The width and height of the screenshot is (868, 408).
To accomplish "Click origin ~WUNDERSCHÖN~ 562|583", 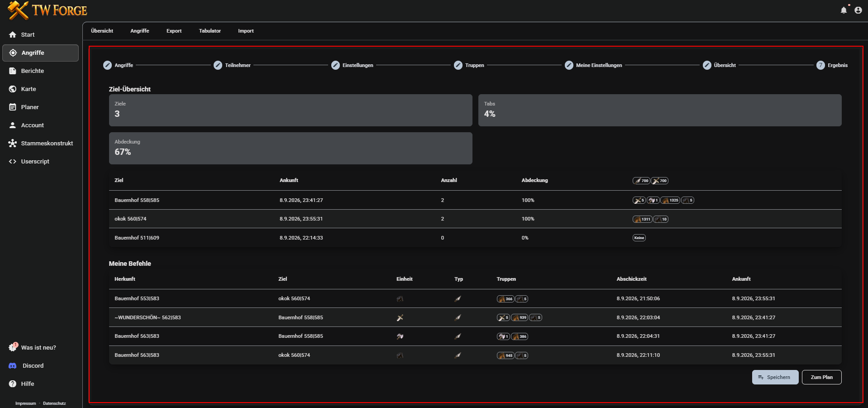I will 148,317.
